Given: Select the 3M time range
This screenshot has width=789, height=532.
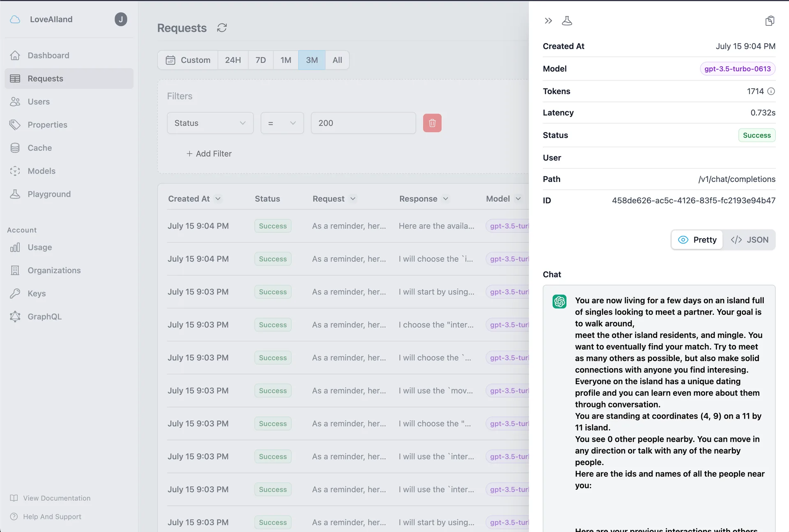Looking at the screenshot, I should click(312, 60).
